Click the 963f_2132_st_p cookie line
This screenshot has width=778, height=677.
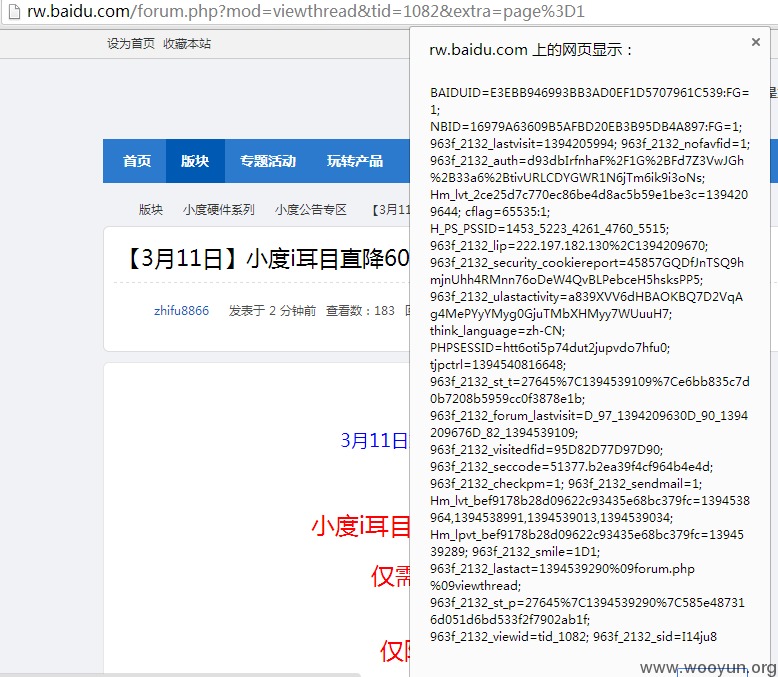pyautogui.click(x=587, y=611)
